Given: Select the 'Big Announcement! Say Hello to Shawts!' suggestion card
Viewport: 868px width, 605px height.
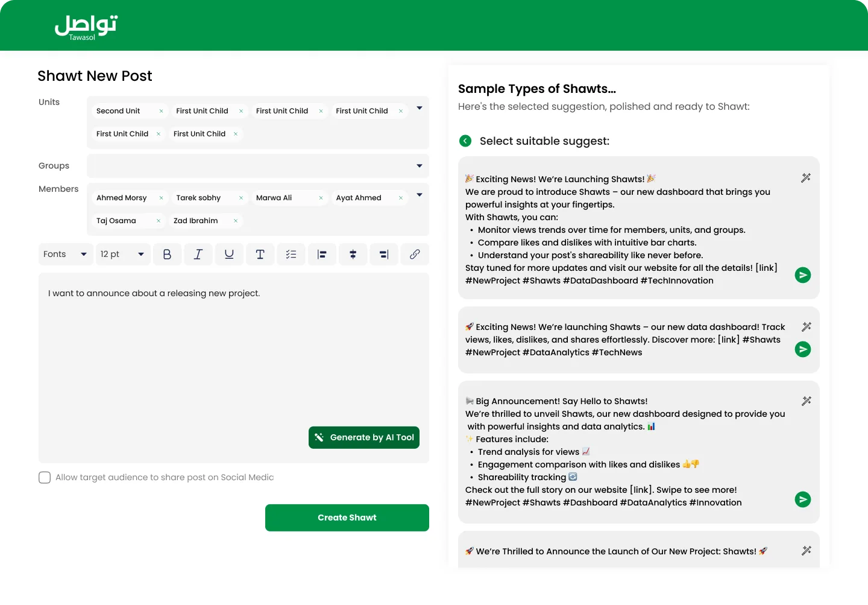Looking at the screenshot, I should (x=639, y=452).
